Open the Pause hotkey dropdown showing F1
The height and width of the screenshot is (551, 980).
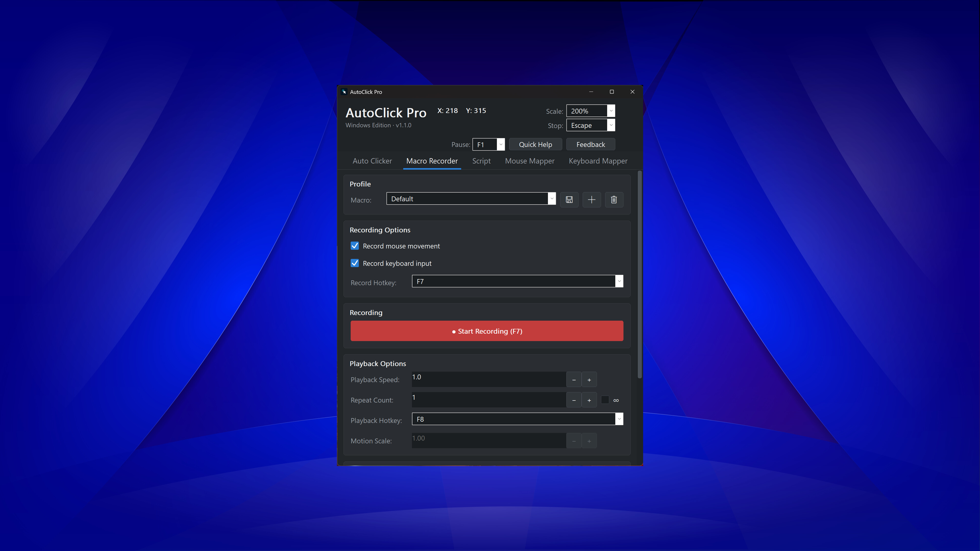[488, 144]
